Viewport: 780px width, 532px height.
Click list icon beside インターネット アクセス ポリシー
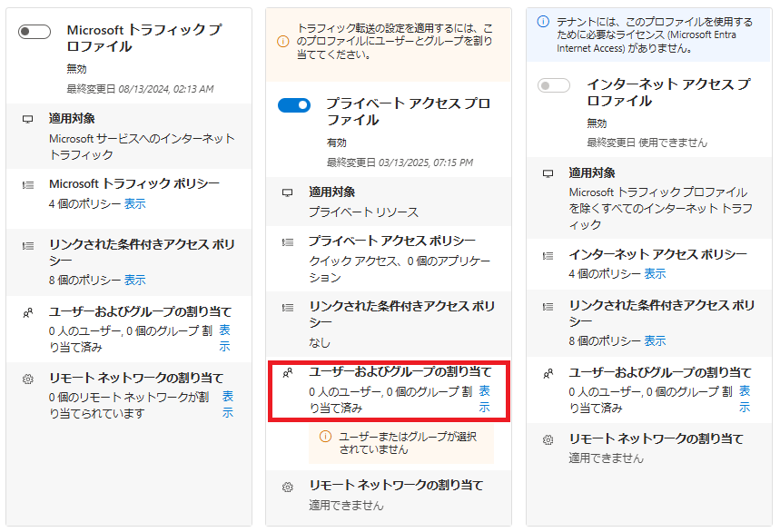[x=548, y=255]
